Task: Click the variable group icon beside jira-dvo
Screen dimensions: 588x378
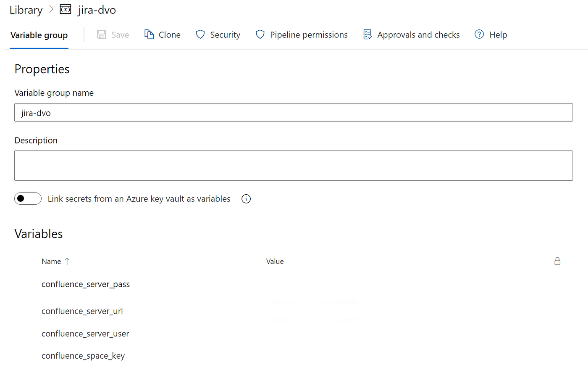Action: [x=66, y=9]
